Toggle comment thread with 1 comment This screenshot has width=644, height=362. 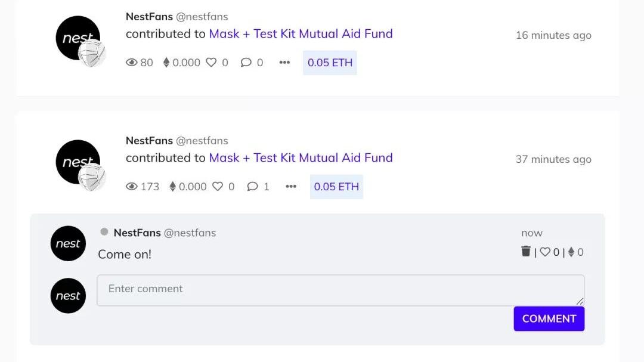tap(253, 187)
